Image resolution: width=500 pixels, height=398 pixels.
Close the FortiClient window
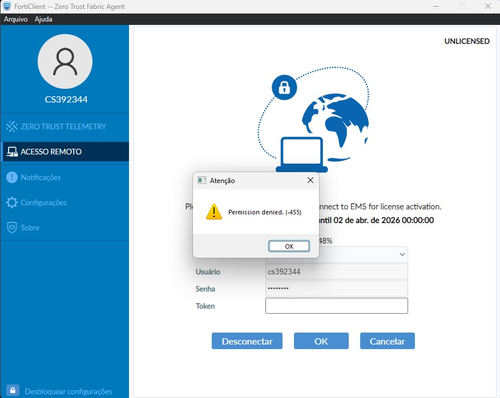(x=488, y=6)
